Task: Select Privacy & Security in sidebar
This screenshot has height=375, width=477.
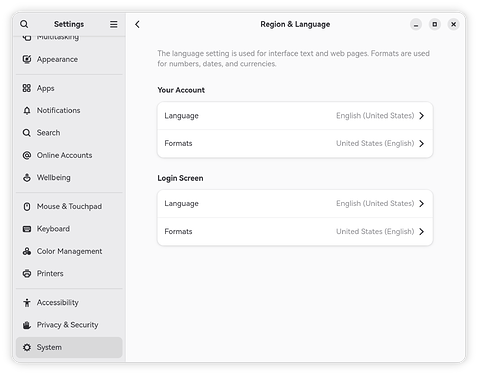Action: [x=69, y=325]
